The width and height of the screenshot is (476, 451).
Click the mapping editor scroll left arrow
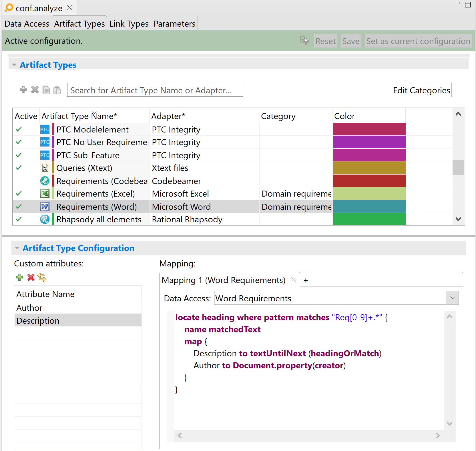pyautogui.click(x=180, y=436)
